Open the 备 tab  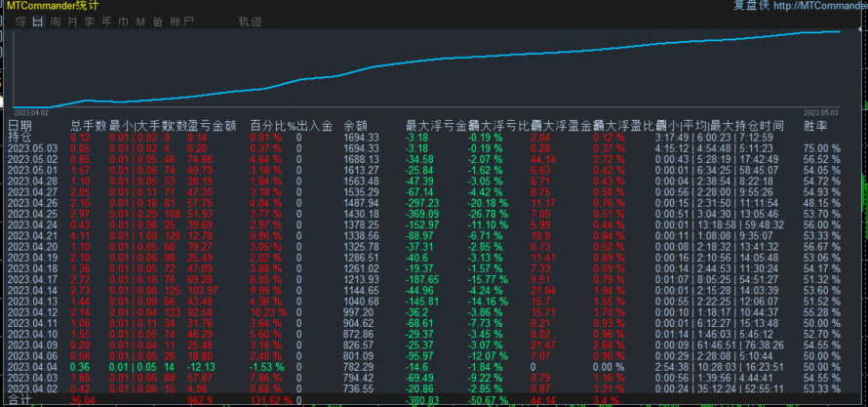pos(158,22)
